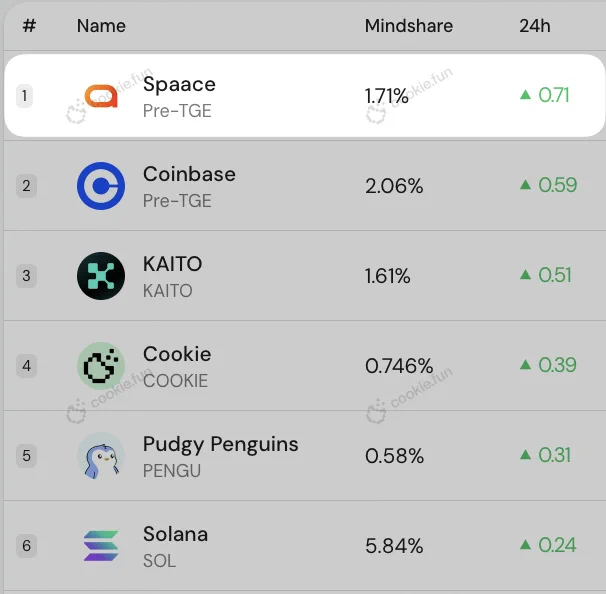Click the Coinbase blue circle logo
The image size is (606, 594).
[x=101, y=186]
